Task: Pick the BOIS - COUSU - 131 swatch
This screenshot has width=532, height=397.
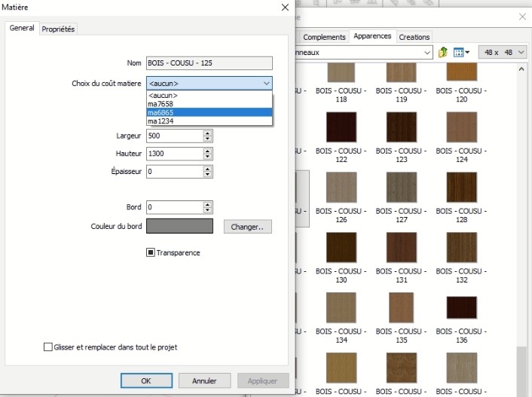Action: 401,246
